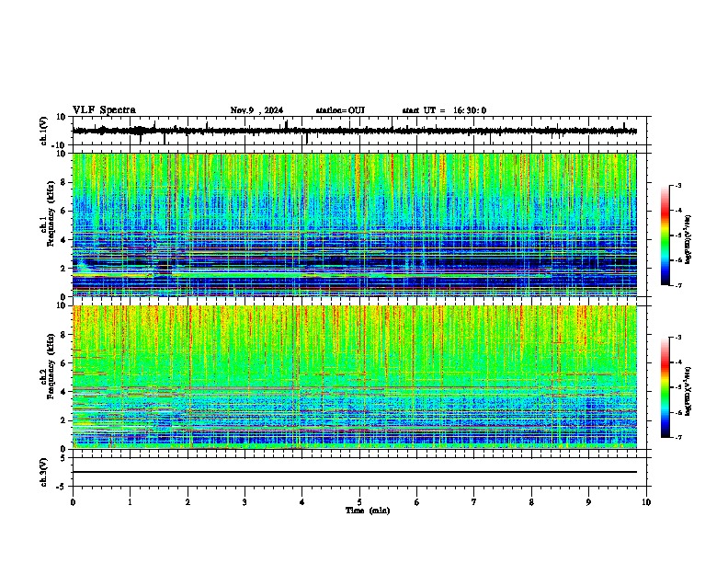Click the "VLF Spectra" title text
The height and width of the screenshot is (563, 728).
[x=104, y=110]
